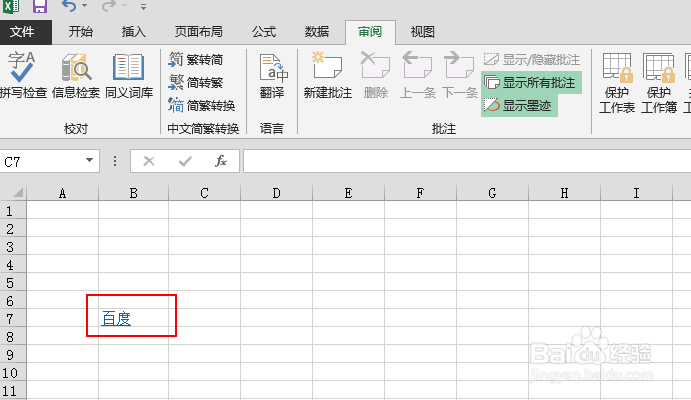
Task: Select column F header
Action: point(420,193)
